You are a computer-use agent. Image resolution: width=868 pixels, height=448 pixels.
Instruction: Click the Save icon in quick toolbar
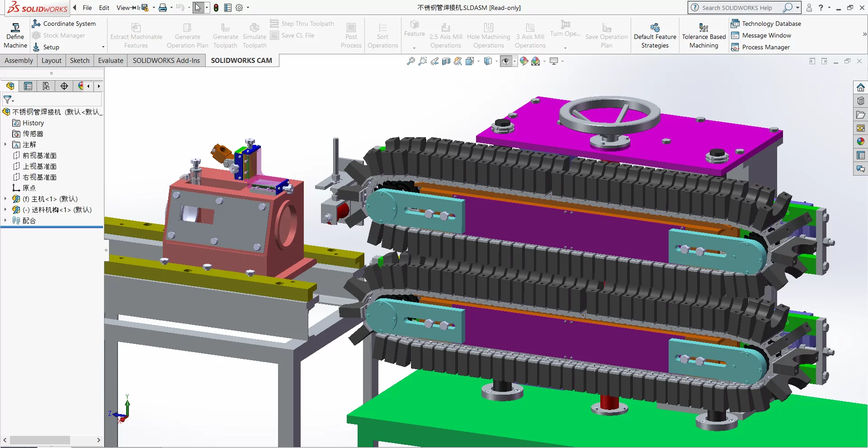click(x=145, y=8)
